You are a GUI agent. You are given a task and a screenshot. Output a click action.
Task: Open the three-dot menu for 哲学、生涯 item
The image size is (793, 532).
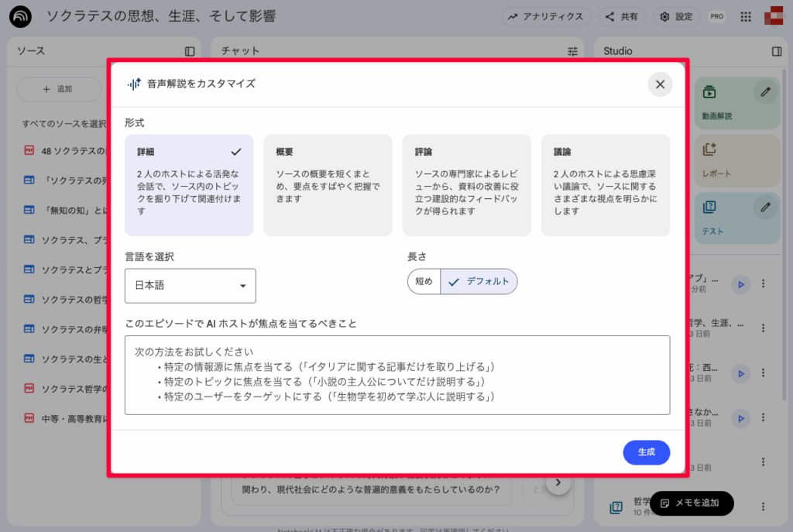(763, 329)
